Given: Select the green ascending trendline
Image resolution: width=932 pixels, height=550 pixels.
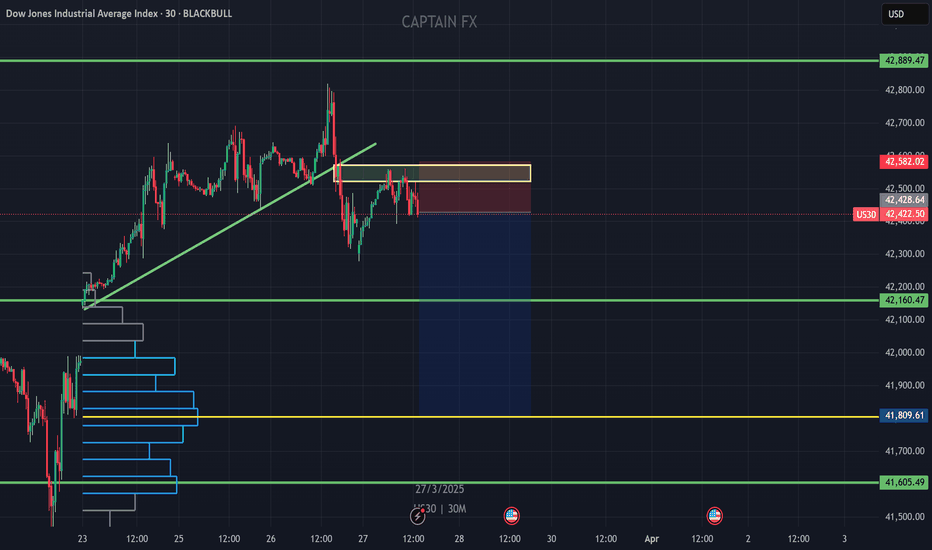Looking at the screenshot, I should 232,225.
